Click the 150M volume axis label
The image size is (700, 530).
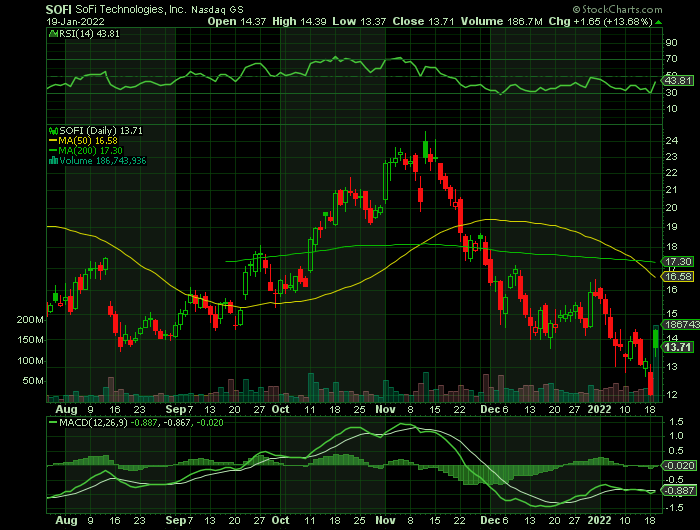click(x=30, y=340)
